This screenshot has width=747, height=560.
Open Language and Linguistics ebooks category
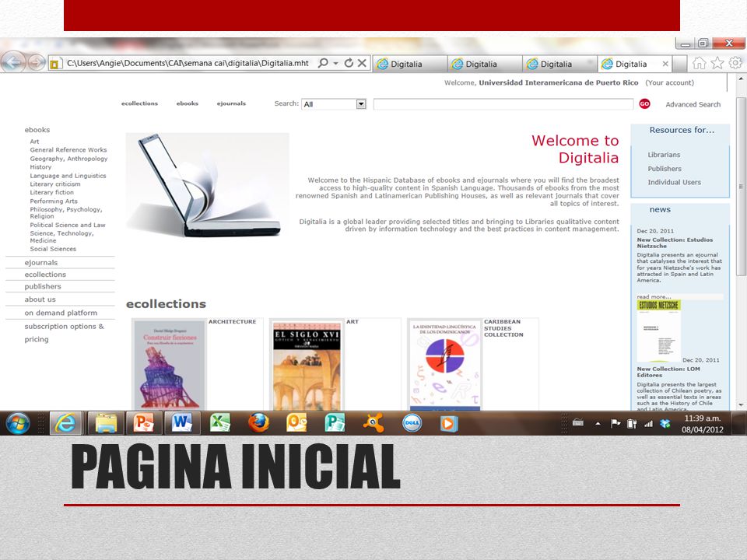[x=68, y=176]
